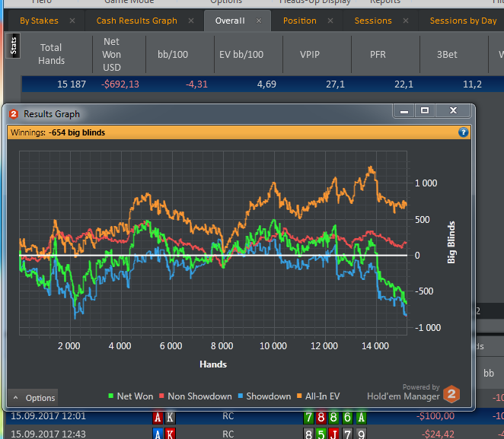This screenshot has height=439, width=504.
Task: Select the 15.09.2017 12:43 hand row
Action: coord(255,434)
